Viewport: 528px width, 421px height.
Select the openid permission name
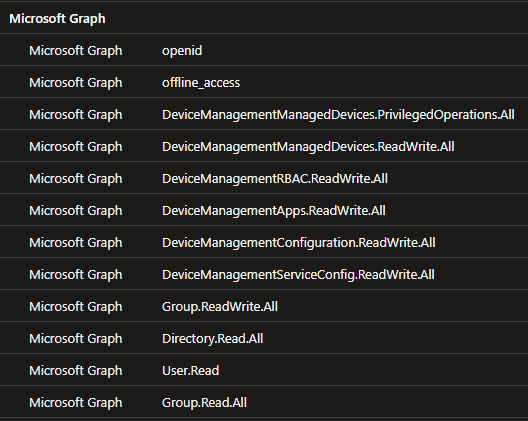click(182, 51)
